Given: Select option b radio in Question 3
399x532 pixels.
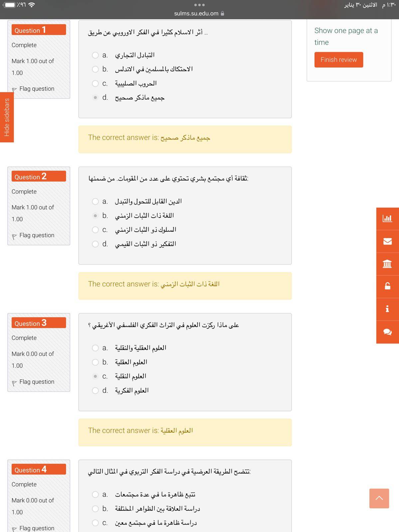Looking at the screenshot, I should pos(95,362).
